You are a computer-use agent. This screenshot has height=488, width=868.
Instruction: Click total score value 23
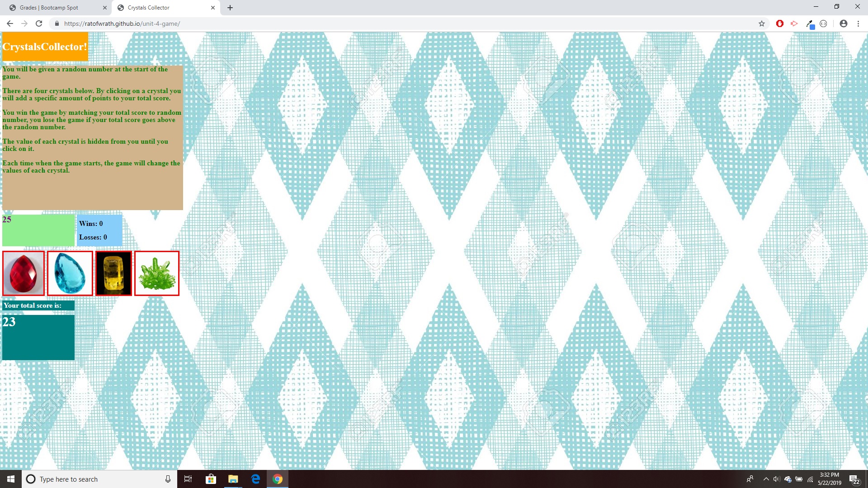click(x=9, y=322)
